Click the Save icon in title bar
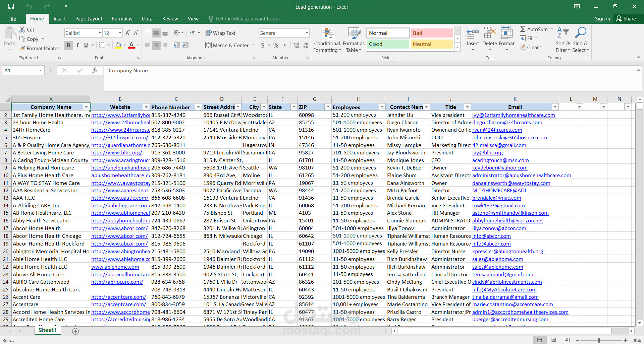This screenshot has width=644, height=344. coord(11,6)
